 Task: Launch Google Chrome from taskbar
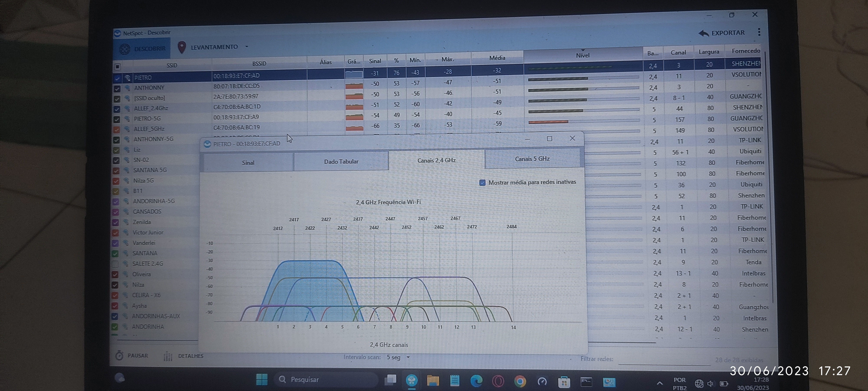click(x=520, y=382)
